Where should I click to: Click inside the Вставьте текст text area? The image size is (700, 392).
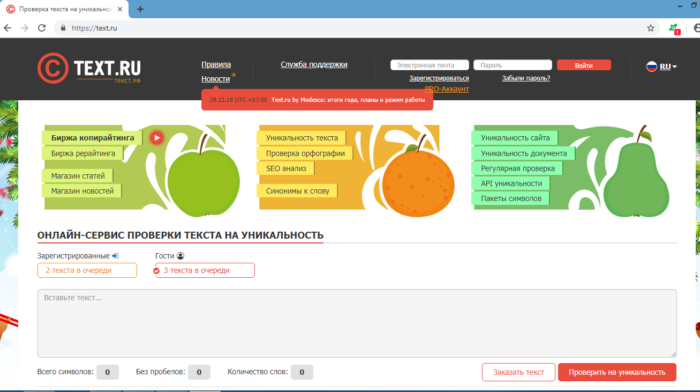coord(357,323)
